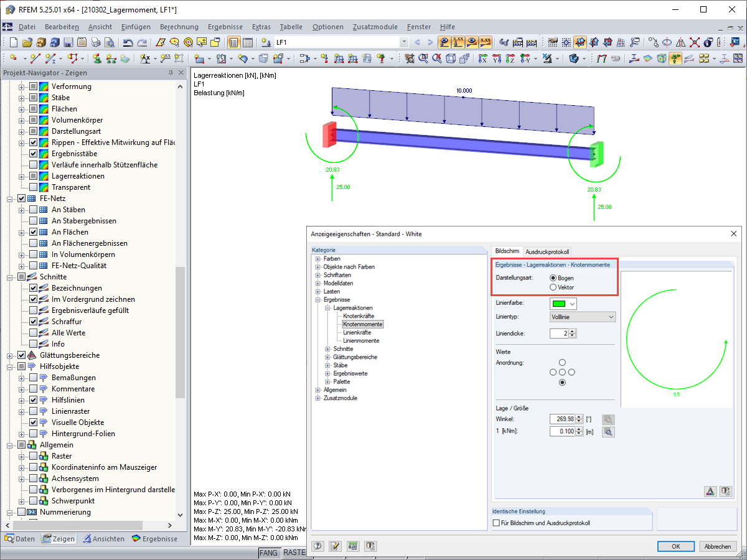Image resolution: width=747 pixels, height=560 pixels.
Task: Uncheck the Schraffur checkbox
Action: point(34,322)
